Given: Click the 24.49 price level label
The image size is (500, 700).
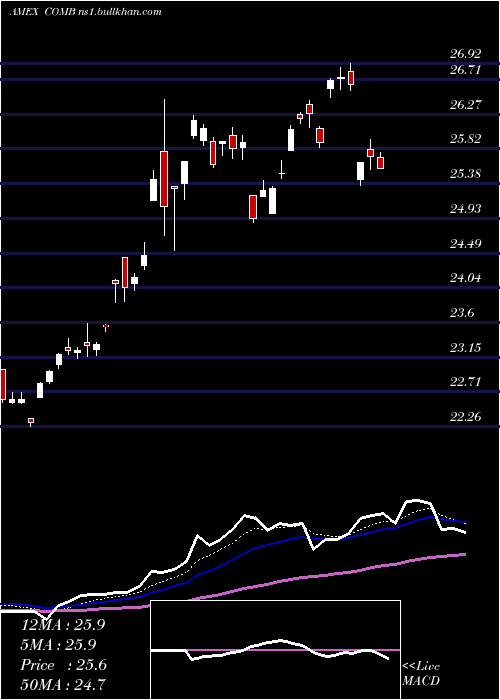Looking at the screenshot, I should coord(466,244).
